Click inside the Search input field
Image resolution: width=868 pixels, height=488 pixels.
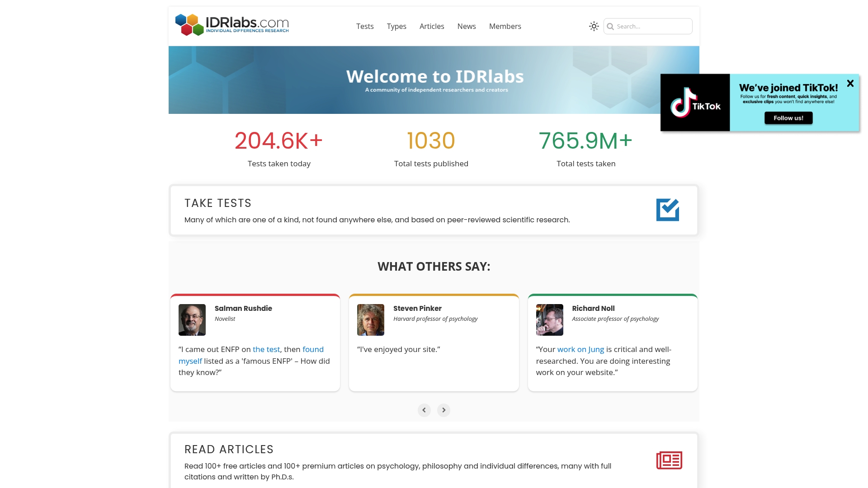pos(651,27)
